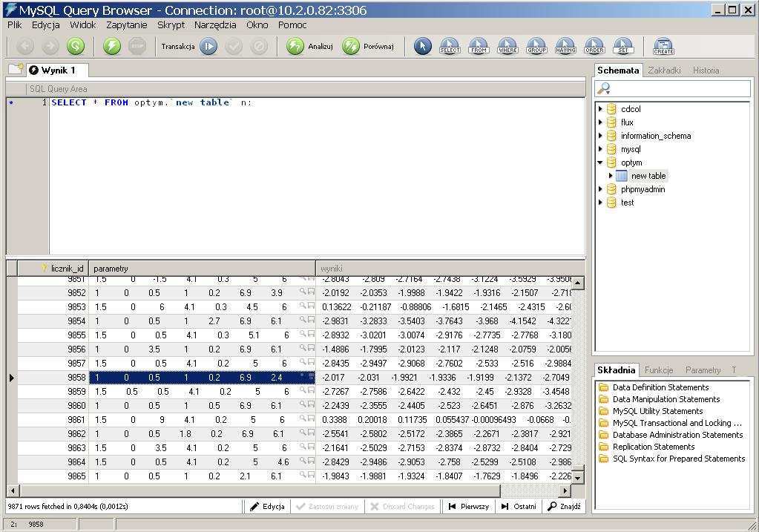Click wyniki cell value 0.13622
Image resolution: width=759 pixels, height=532 pixels.
point(336,307)
